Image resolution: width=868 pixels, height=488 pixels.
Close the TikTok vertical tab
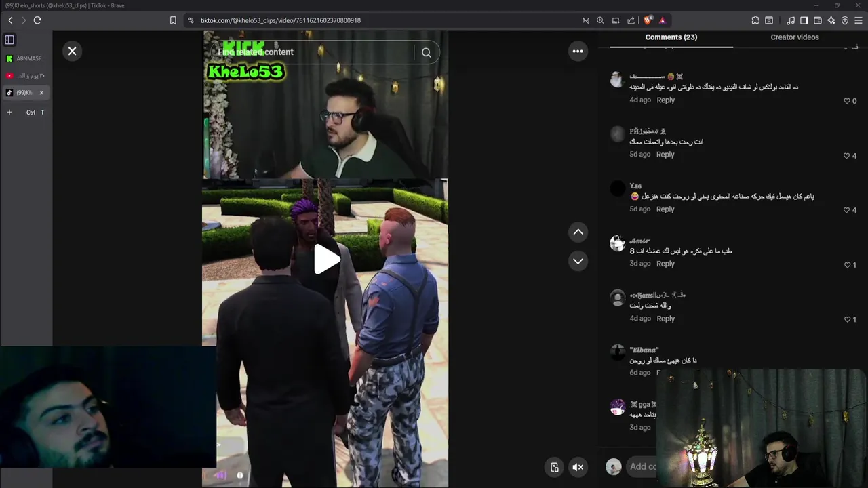click(41, 93)
